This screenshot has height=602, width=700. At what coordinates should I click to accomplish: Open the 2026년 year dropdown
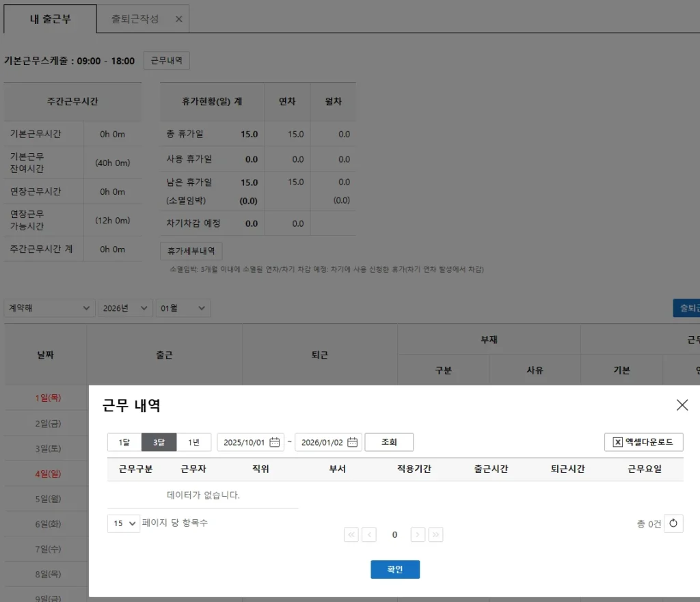point(124,308)
